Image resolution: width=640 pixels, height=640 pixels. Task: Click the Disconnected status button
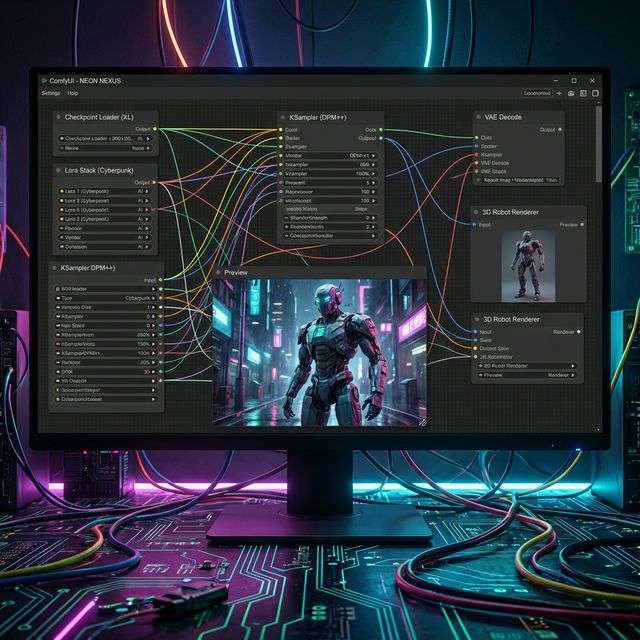[x=537, y=93]
